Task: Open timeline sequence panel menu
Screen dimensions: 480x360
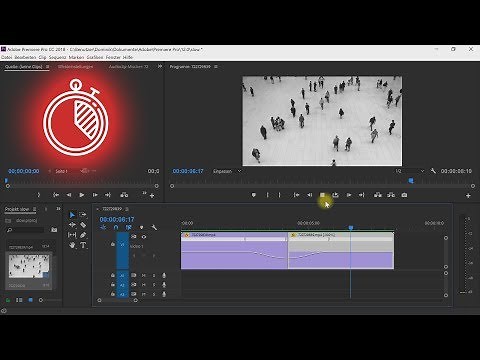Action: point(127,209)
